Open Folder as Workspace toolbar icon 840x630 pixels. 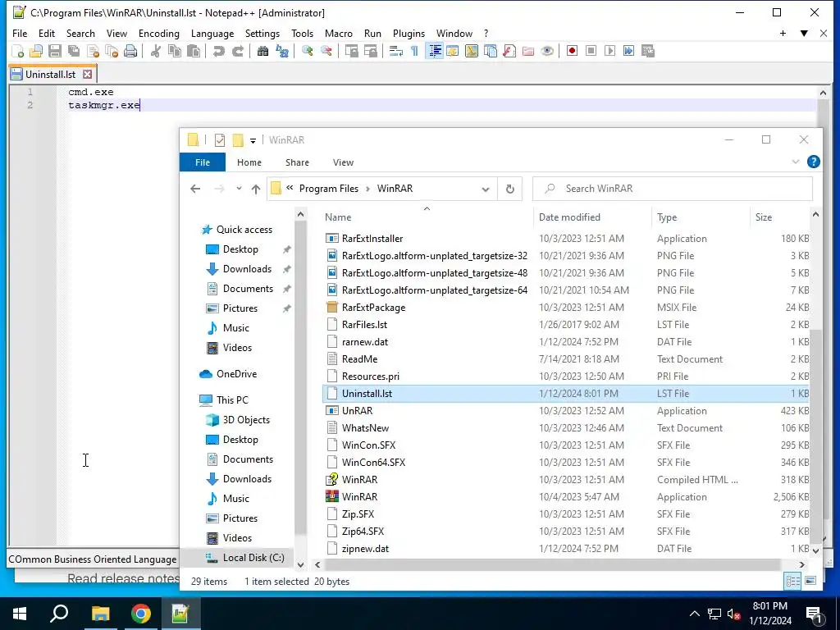(x=528, y=51)
